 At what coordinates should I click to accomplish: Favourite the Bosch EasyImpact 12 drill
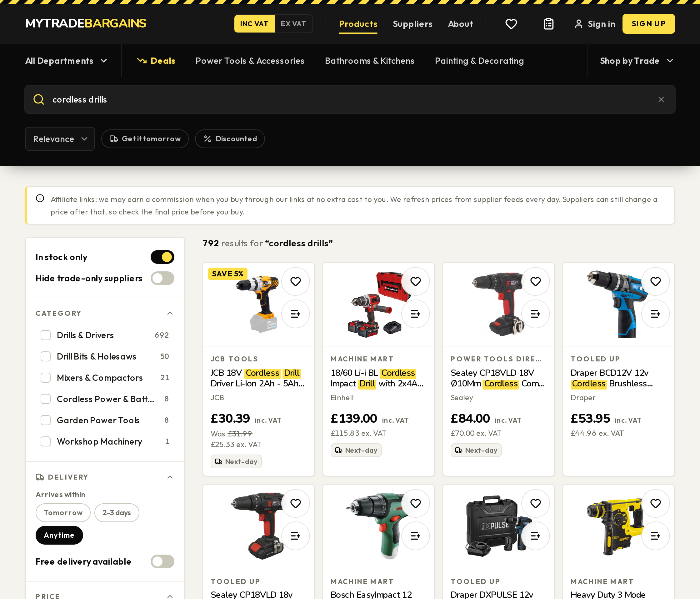415,503
